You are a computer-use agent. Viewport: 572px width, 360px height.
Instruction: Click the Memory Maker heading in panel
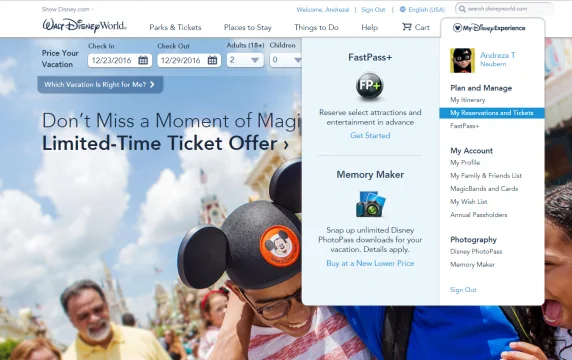coord(370,175)
